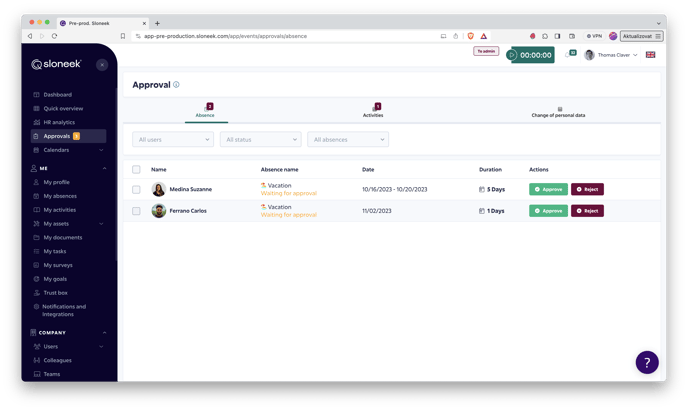Open My profile page
Image resolution: width=688 pixels, height=410 pixels.
click(56, 182)
